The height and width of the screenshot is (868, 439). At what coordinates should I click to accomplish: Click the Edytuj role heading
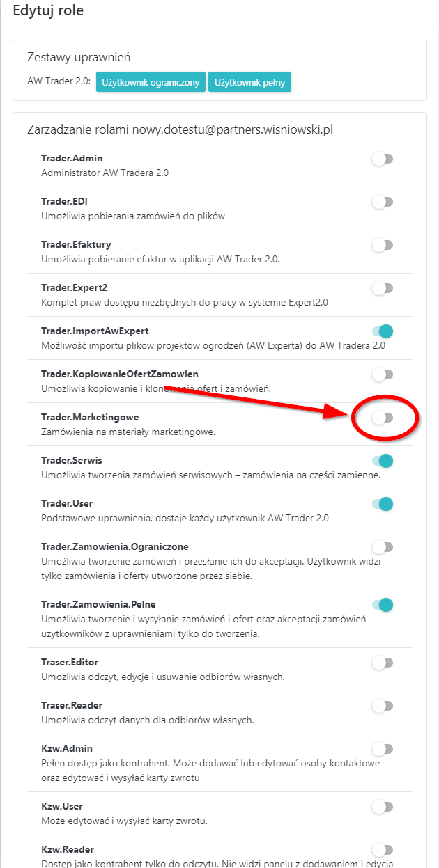(48, 11)
